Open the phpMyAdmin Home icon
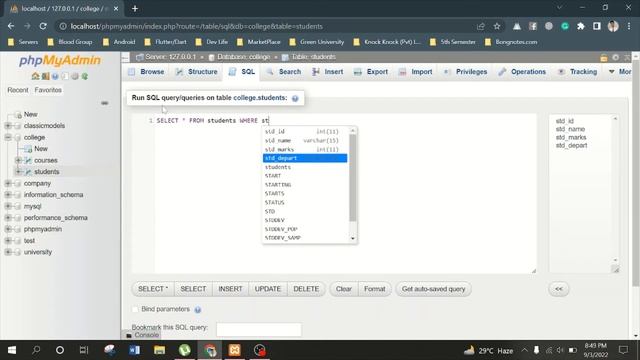640x360 pixels. 36,76
